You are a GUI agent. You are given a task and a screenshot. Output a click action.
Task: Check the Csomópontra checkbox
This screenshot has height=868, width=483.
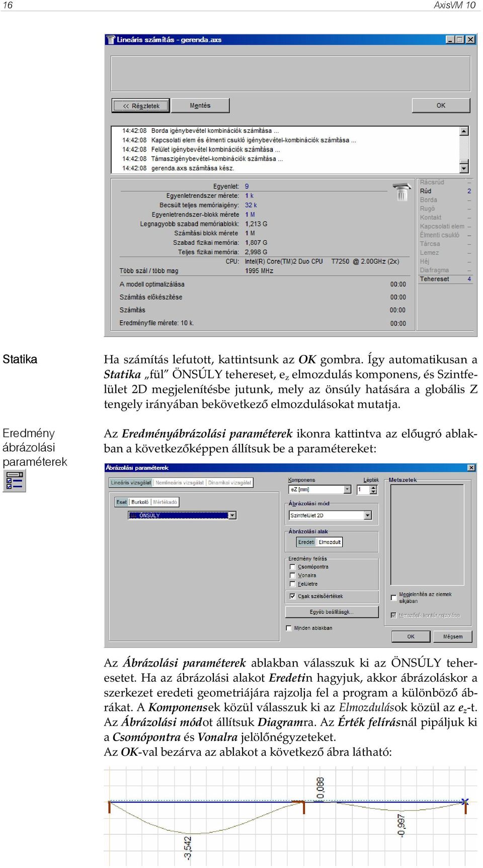(x=292, y=567)
